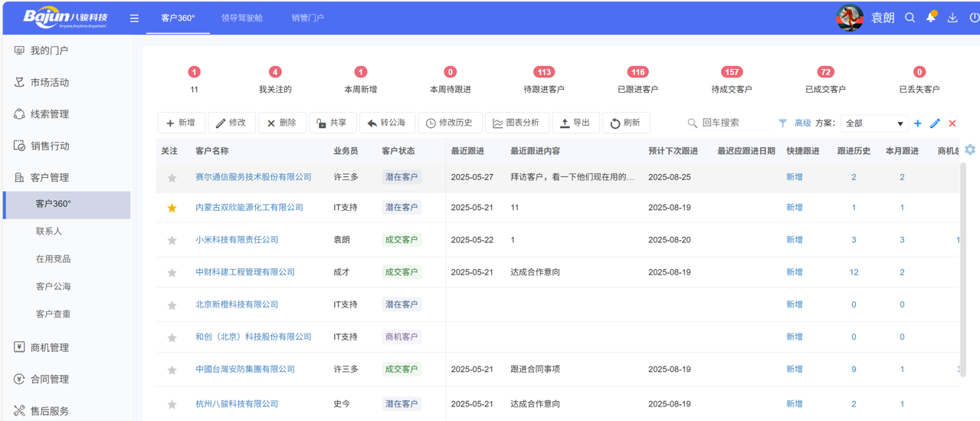This screenshot has height=421, width=980.
Task: Click the blue plus add-scheme icon
Action: tap(918, 123)
